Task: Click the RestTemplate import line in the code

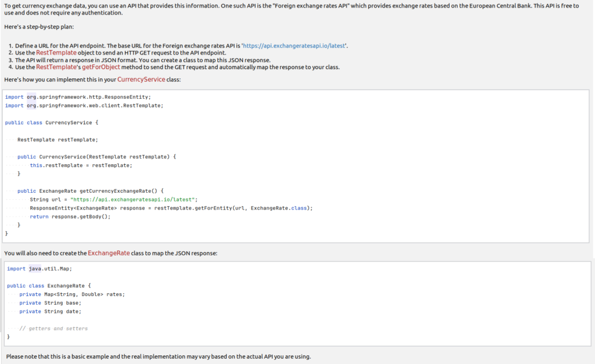Action: tap(84, 106)
